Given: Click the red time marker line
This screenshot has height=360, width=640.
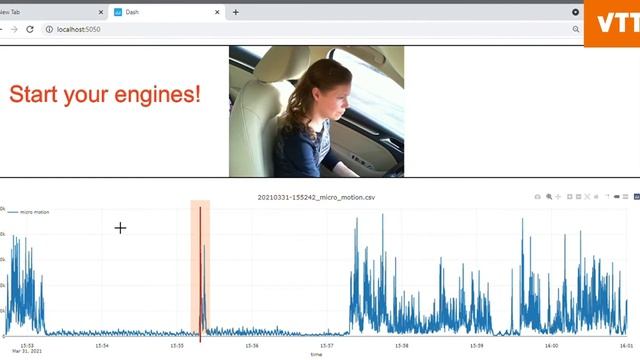Looking at the screenshot, I should point(200,275).
